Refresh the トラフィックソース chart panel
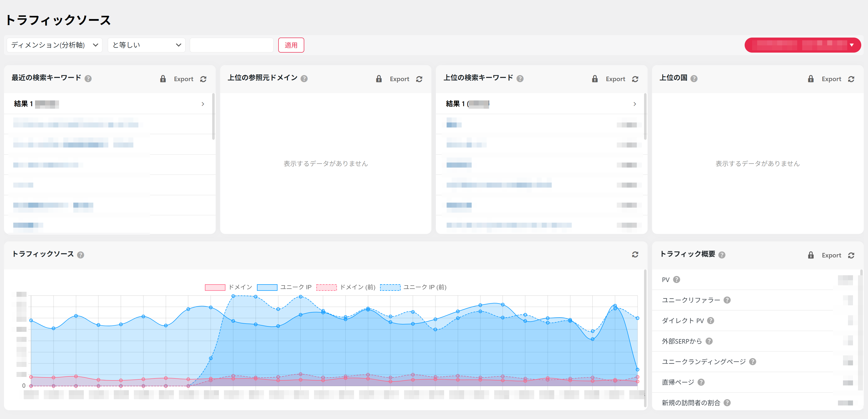This screenshot has width=868, height=419. 635,254
